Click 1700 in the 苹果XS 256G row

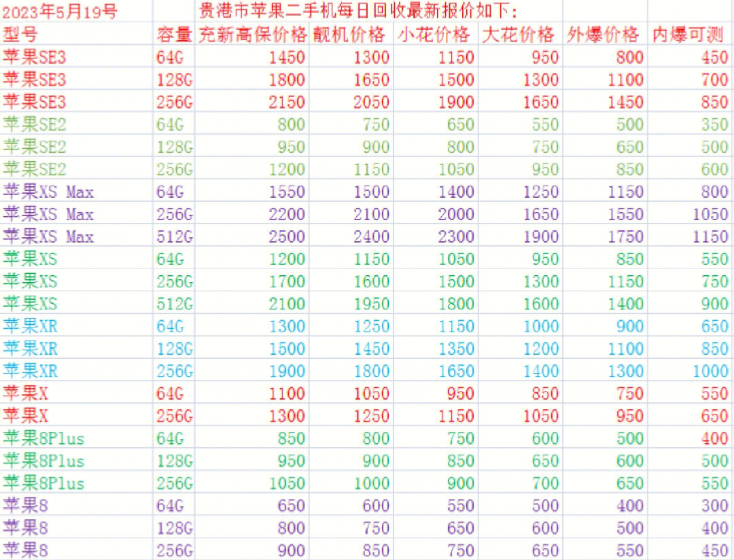(287, 281)
